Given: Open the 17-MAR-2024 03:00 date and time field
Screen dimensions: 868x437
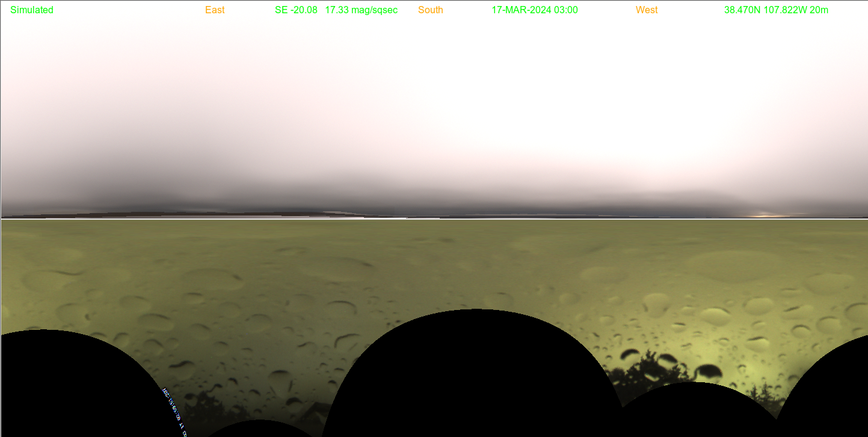Looking at the screenshot, I should pos(535,10).
